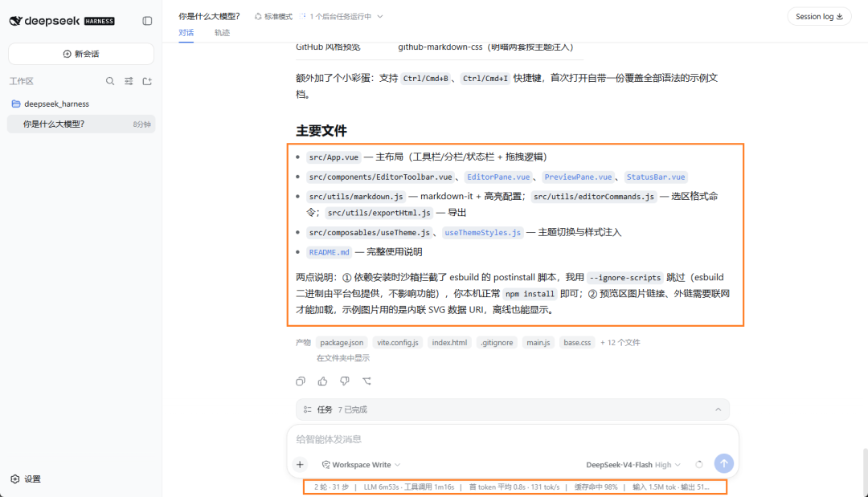
Task: Click the src/utils/exportHtml.js code label
Action: tap(379, 213)
